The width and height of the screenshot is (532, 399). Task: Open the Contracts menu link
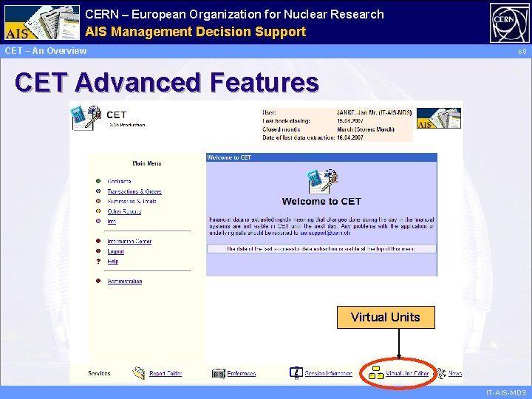click(x=119, y=181)
